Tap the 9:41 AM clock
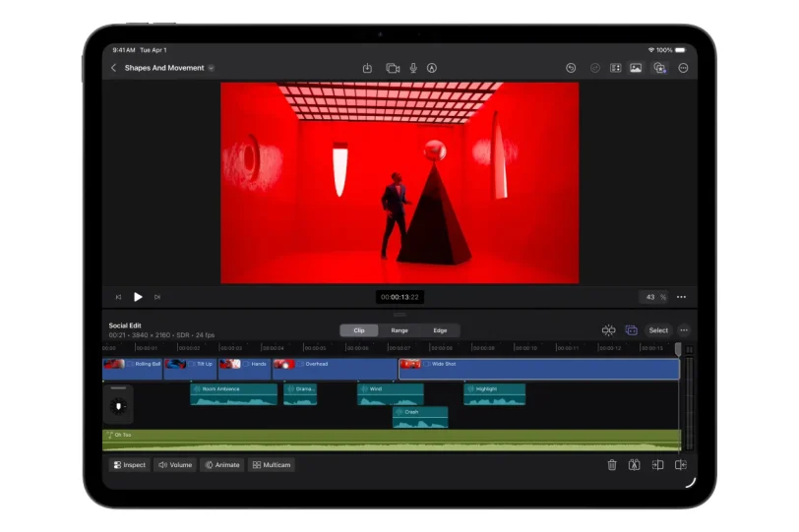 (124, 50)
